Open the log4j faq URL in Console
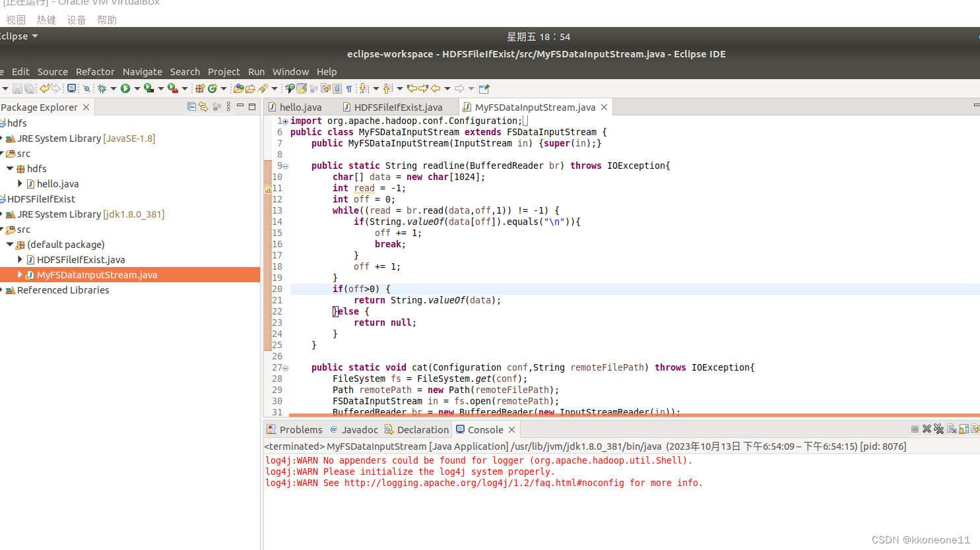Screen dimensions: 980x550 tap(484, 483)
